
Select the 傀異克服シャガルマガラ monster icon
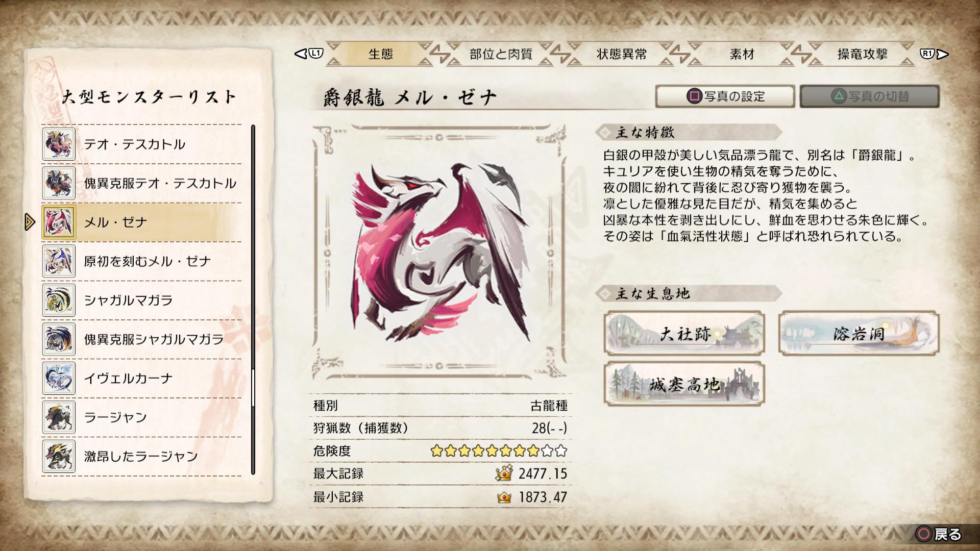59,339
